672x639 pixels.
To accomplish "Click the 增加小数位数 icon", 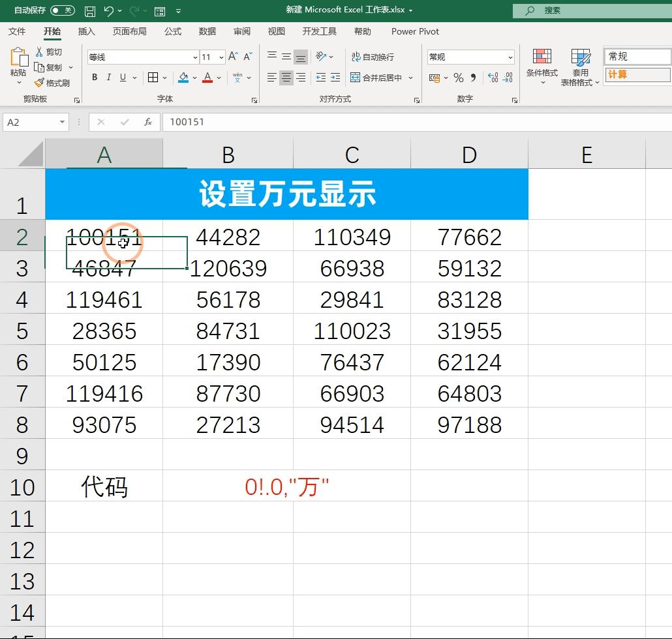I will point(495,78).
